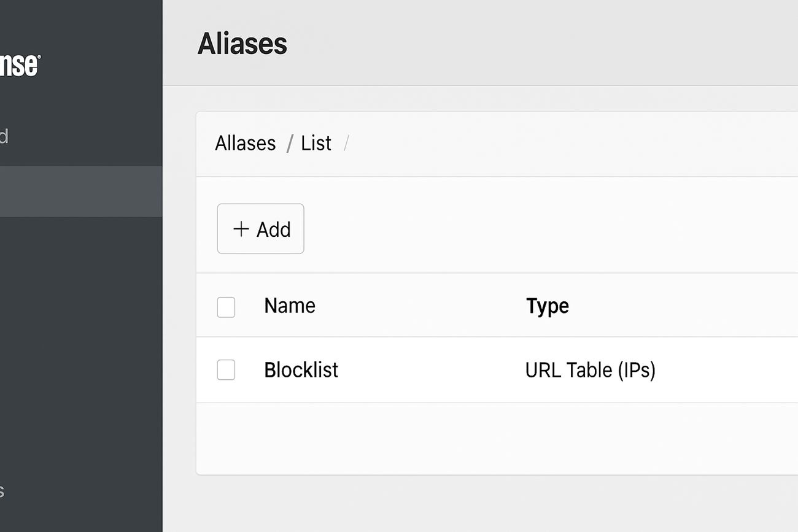The width and height of the screenshot is (798, 532).
Task: Click the URL Table (IPs) type cell
Action: 591,370
